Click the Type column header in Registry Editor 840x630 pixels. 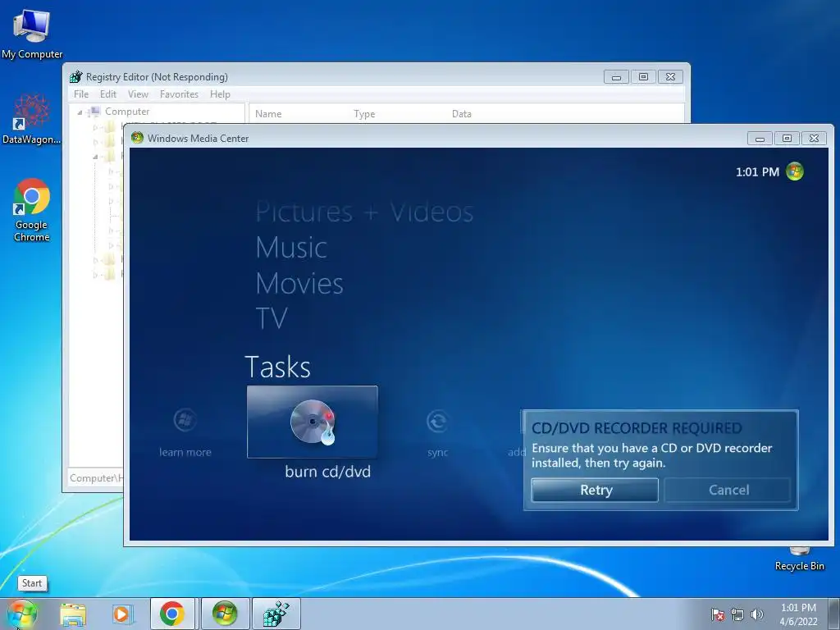click(364, 114)
